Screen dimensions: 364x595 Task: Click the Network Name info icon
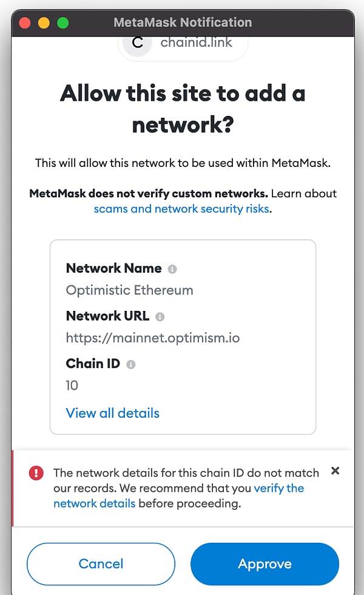[x=172, y=269]
